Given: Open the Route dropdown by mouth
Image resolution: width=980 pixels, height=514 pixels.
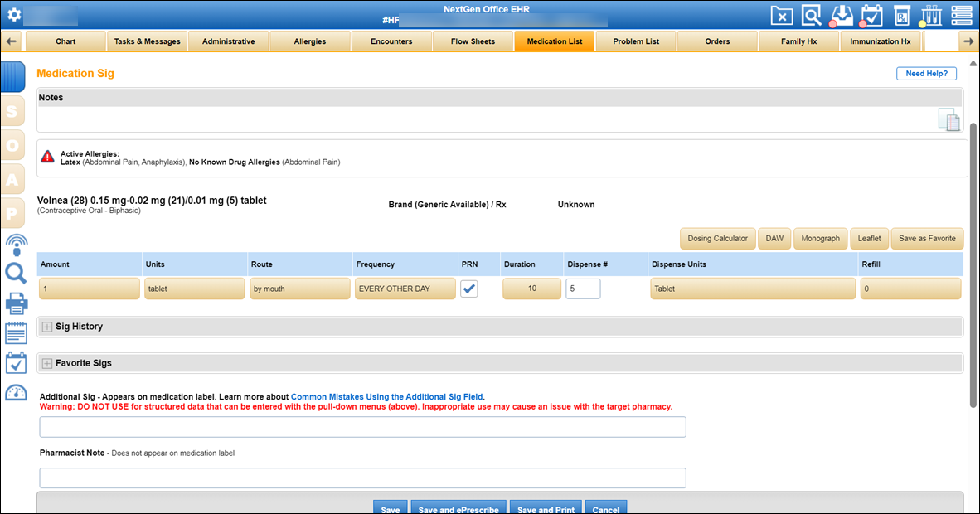Looking at the screenshot, I should coord(300,289).
